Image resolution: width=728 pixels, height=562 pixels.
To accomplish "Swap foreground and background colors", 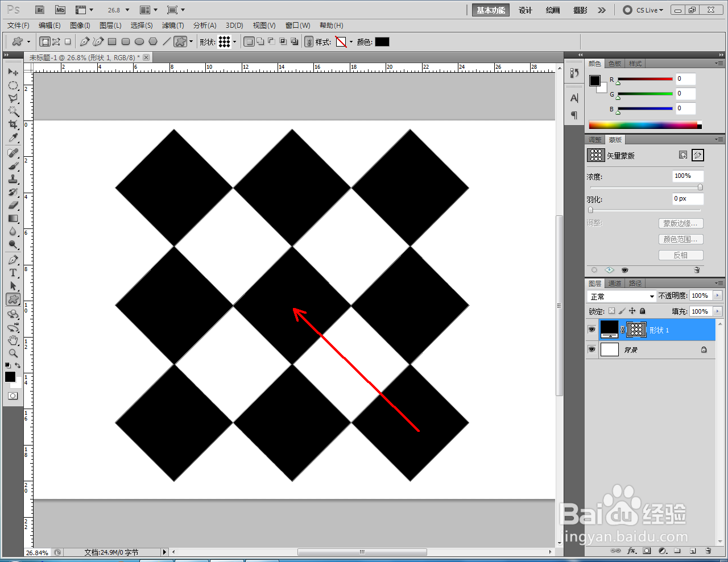I will [18, 365].
